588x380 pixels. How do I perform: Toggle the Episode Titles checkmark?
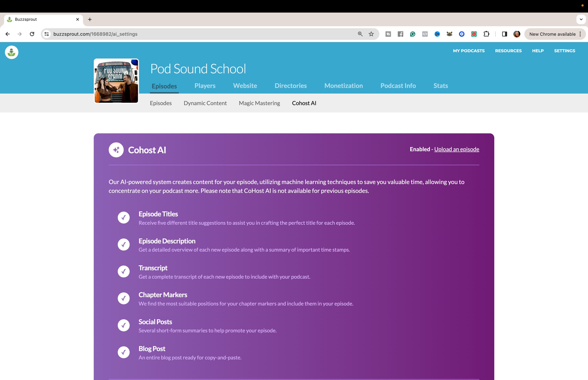[x=124, y=218]
